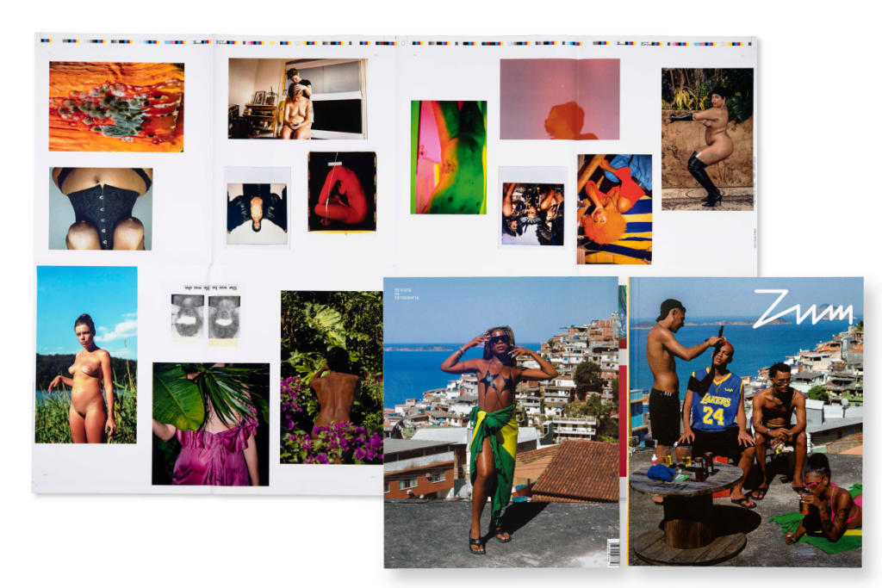Click the front cover with Lakers jersey haircut
Screen dimensions: 882x588
(746, 422)
